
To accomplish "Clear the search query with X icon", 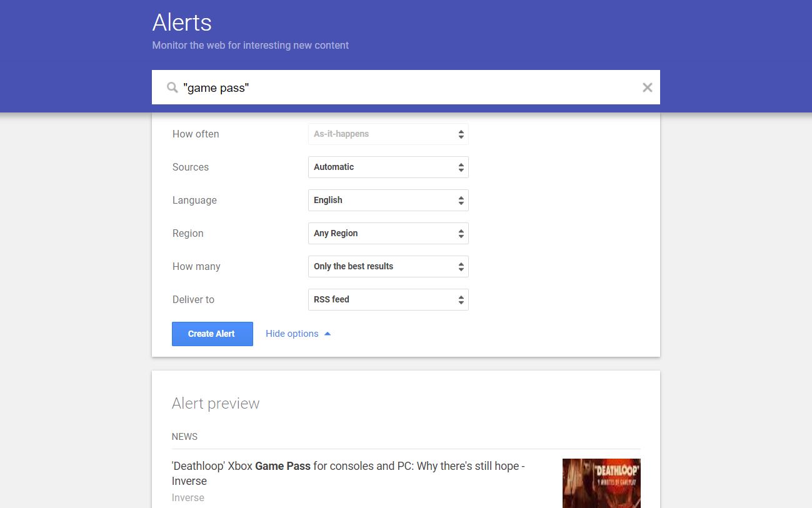I will click(648, 87).
